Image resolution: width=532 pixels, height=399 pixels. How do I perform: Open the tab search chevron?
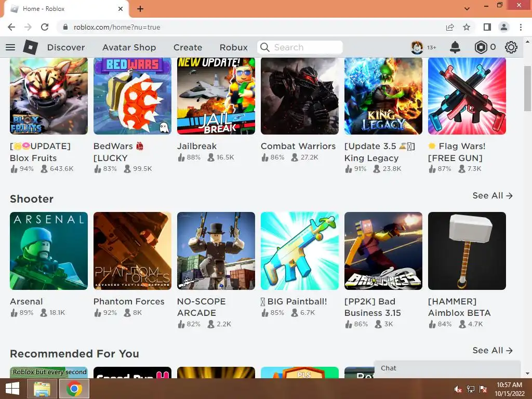pos(467,9)
